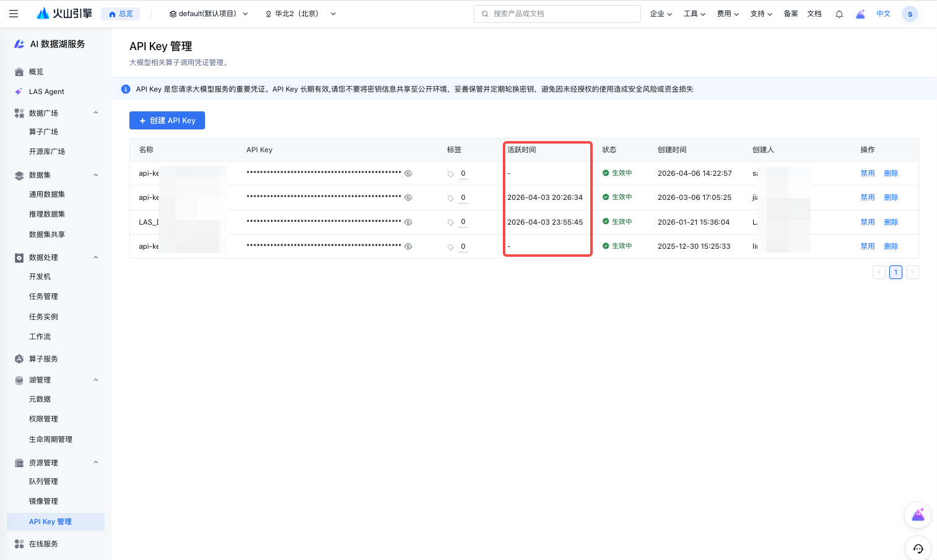
Task: Focus the 搜索产品或文档 search field
Action: [557, 14]
